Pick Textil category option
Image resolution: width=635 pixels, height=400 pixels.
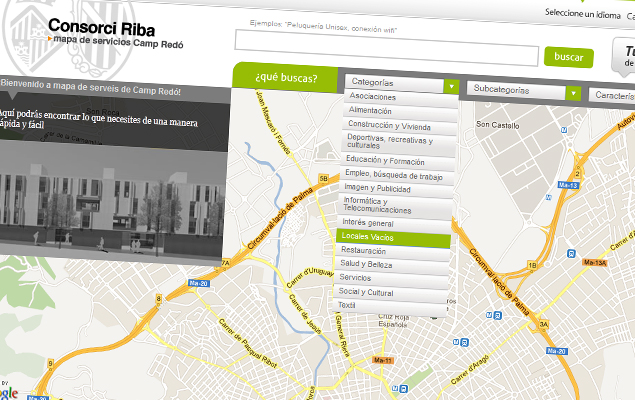[389, 306]
